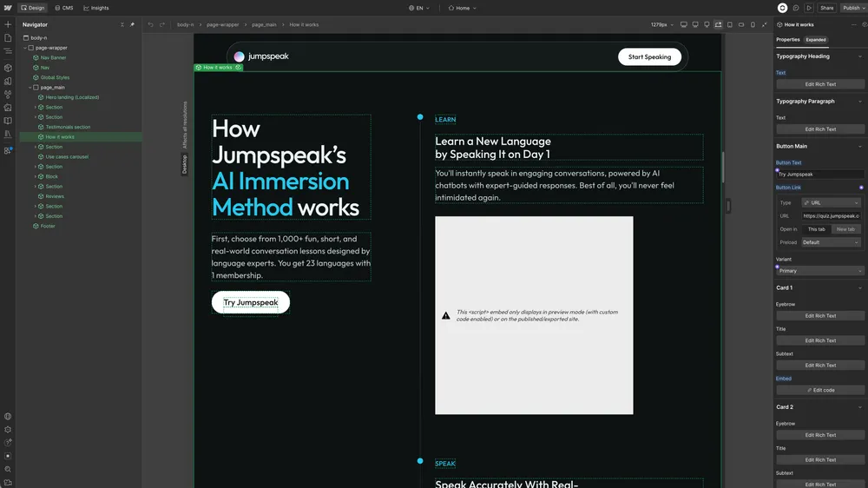Switch to the tablet breakpoint
868x488 pixels.
click(730, 24)
